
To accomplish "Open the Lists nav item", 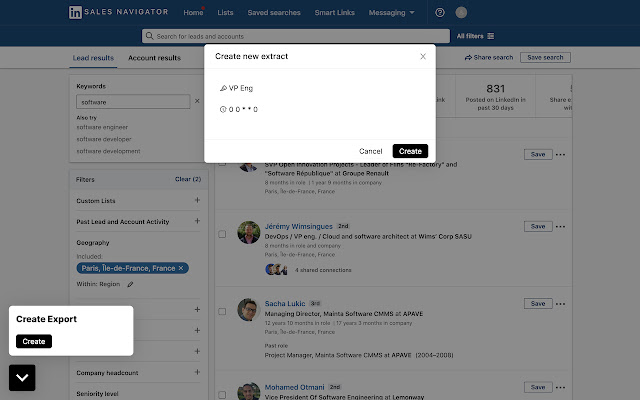I will coord(225,13).
